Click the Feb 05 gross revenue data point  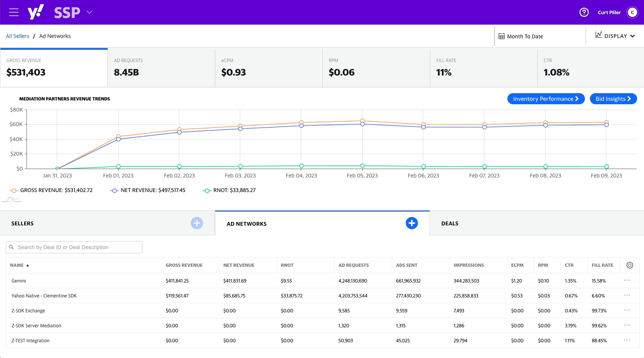pyautogui.click(x=362, y=121)
